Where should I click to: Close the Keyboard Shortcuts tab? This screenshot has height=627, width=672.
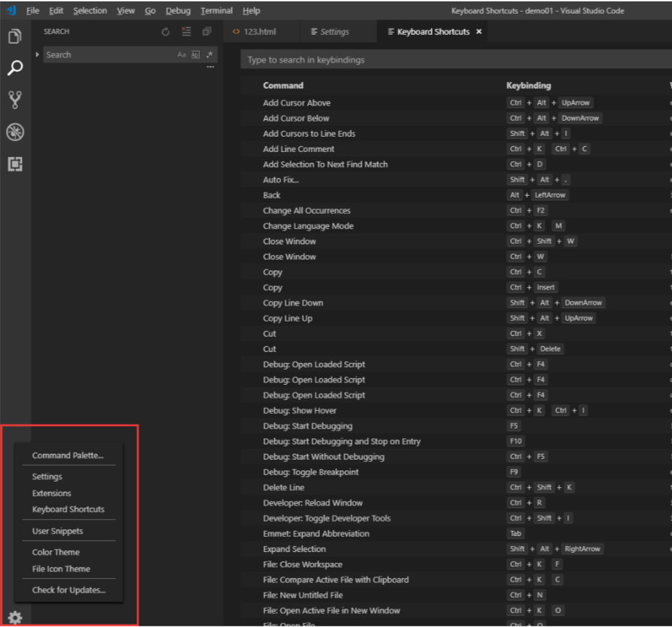click(479, 32)
